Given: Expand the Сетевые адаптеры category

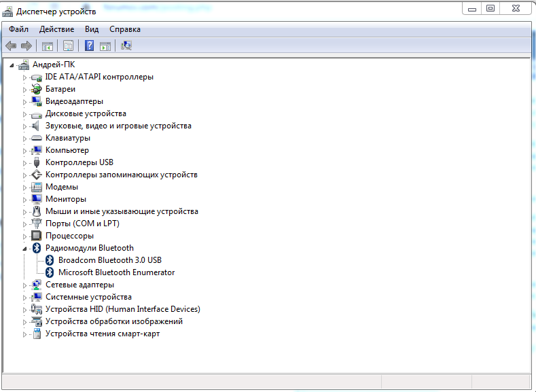Looking at the screenshot, I should (x=25, y=285).
